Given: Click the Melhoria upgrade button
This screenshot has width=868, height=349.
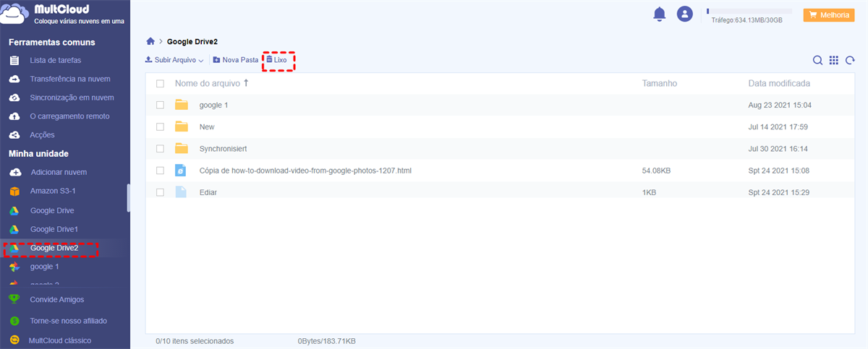Looking at the screenshot, I should coord(829,14).
